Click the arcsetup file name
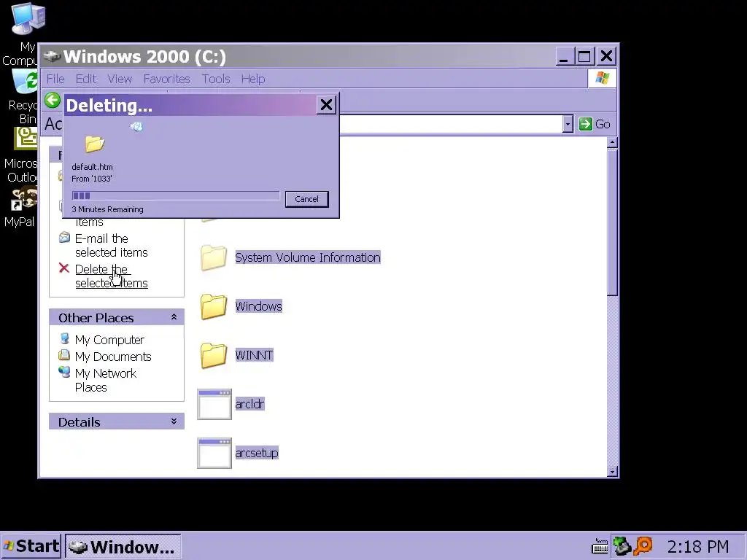747x560 pixels. (x=257, y=453)
